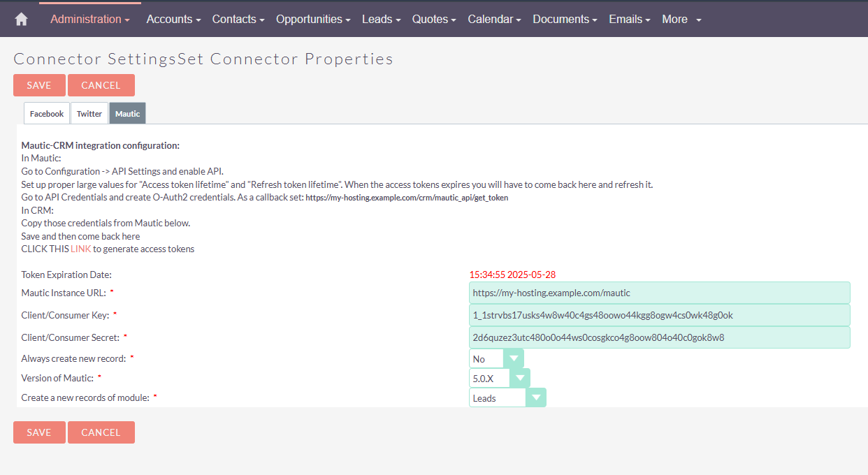Expand the More menu
This screenshot has height=475, width=868.
click(681, 20)
